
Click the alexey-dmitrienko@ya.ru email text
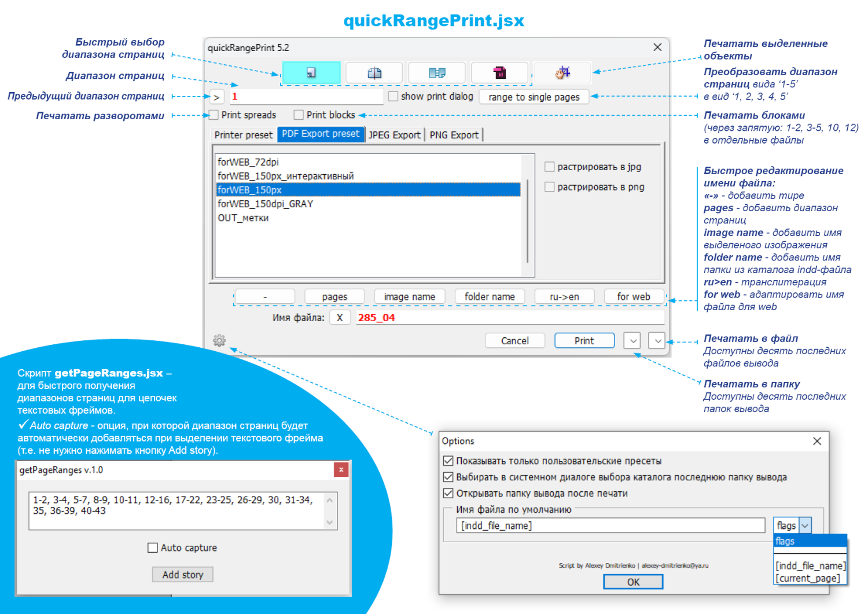(x=675, y=565)
